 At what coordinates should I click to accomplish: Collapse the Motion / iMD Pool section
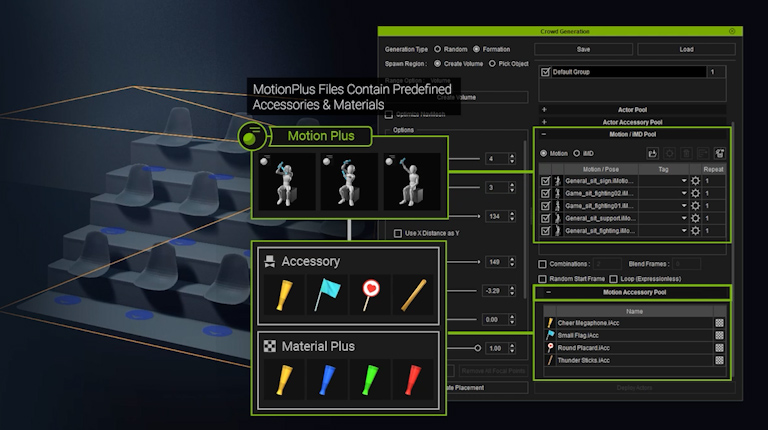[x=543, y=133]
